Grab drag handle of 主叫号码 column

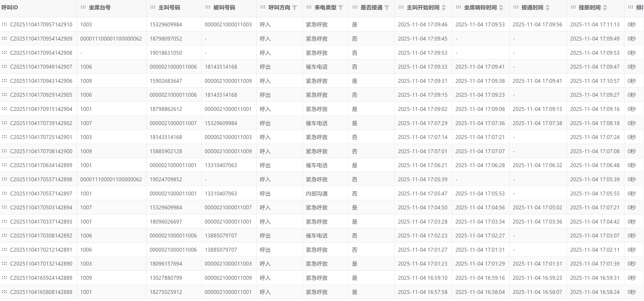click(153, 7)
